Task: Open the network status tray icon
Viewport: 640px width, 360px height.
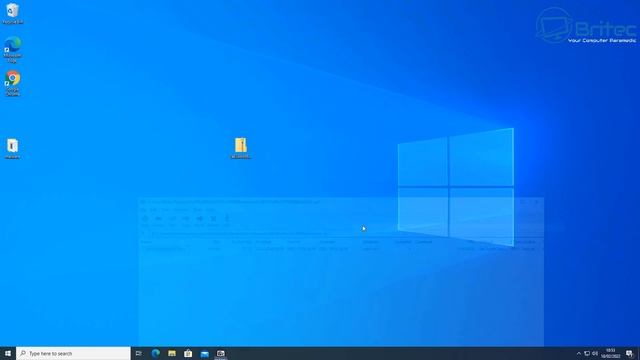Action: (587, 353)
